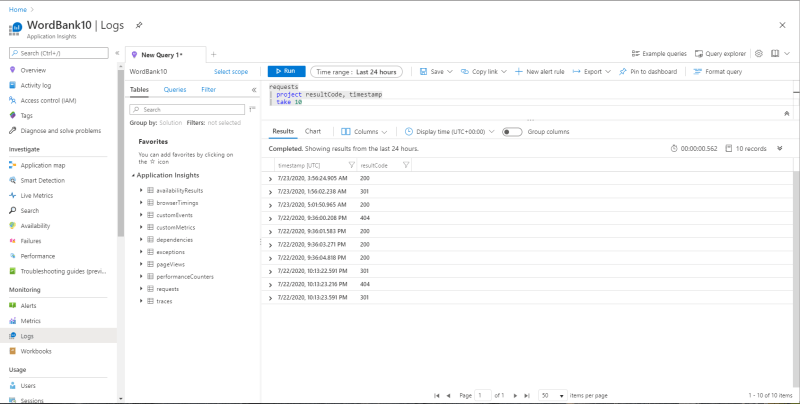Open table sort options icon
This screenshot has width=800, height=404.
coord(252,109)
